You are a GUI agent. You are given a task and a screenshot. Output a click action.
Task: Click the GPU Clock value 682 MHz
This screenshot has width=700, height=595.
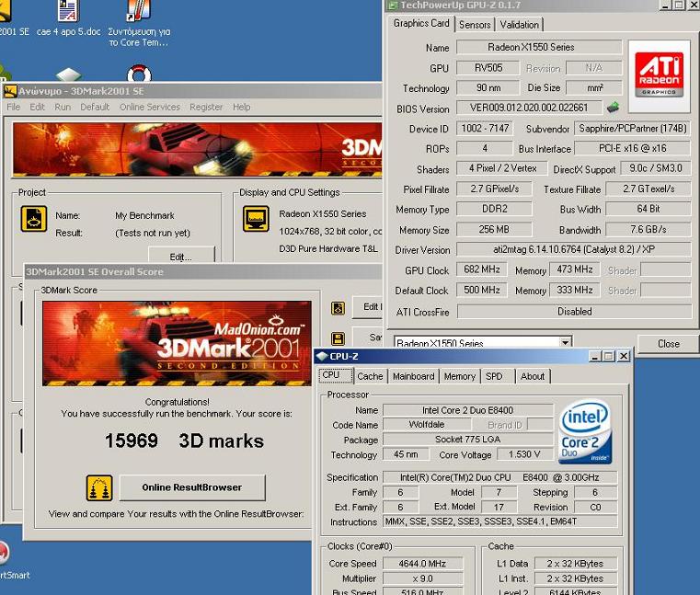pos(482,269)
